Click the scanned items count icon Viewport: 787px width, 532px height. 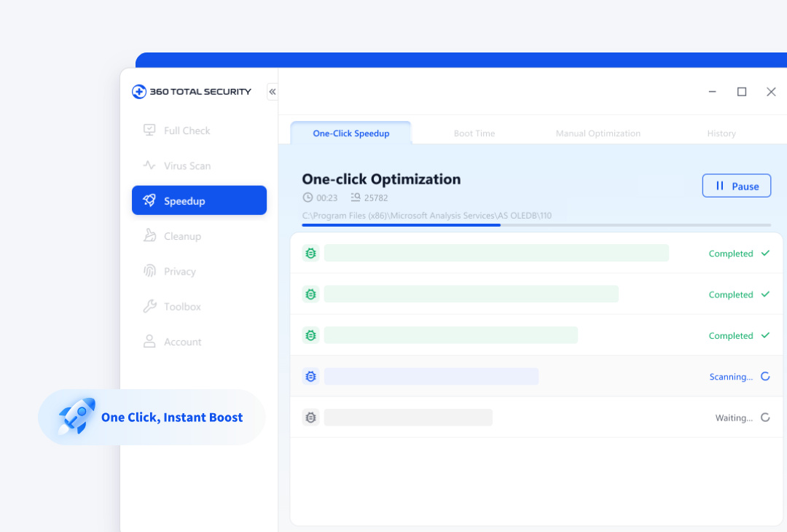[356, 197]
